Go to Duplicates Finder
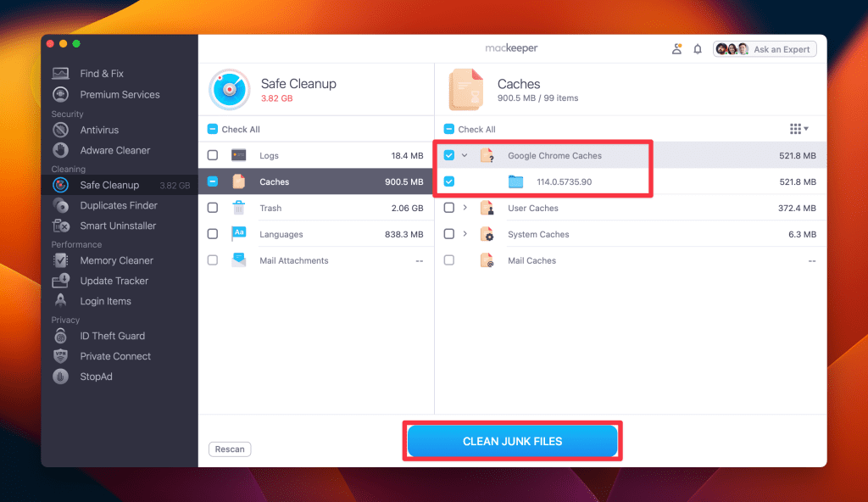868x502 pixels. (120, 205)
